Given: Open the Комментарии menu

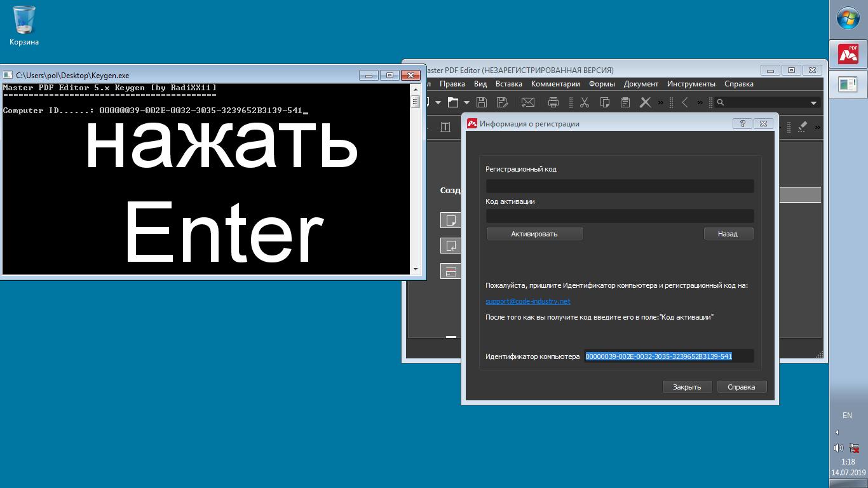Looking at the screenshot, I should (x=555, y=84).
